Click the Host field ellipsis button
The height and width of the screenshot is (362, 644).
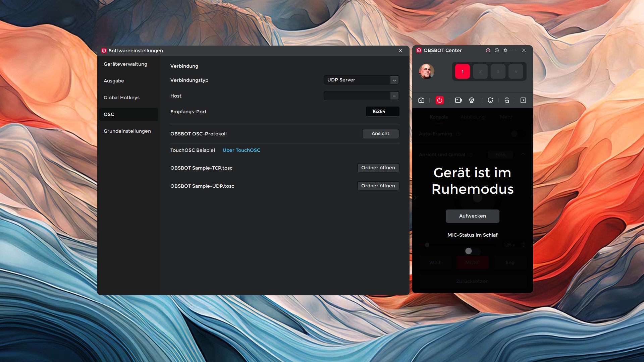click(x=394, y=96)
